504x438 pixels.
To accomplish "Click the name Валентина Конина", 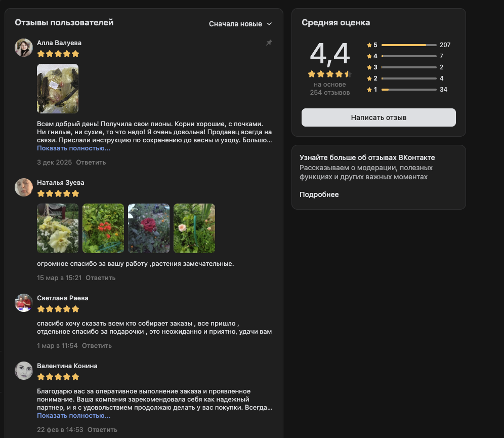I will pyautogui.click(x=67, y=366).
